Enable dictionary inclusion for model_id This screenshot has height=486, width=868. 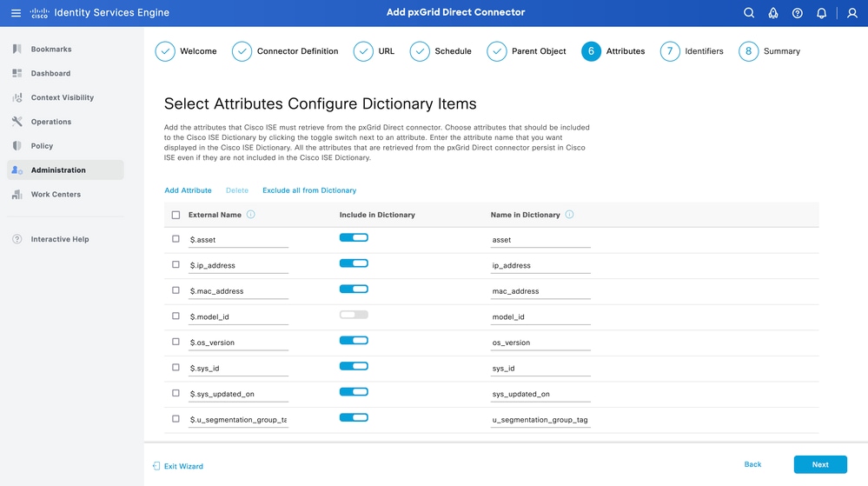tap(354, 315)
